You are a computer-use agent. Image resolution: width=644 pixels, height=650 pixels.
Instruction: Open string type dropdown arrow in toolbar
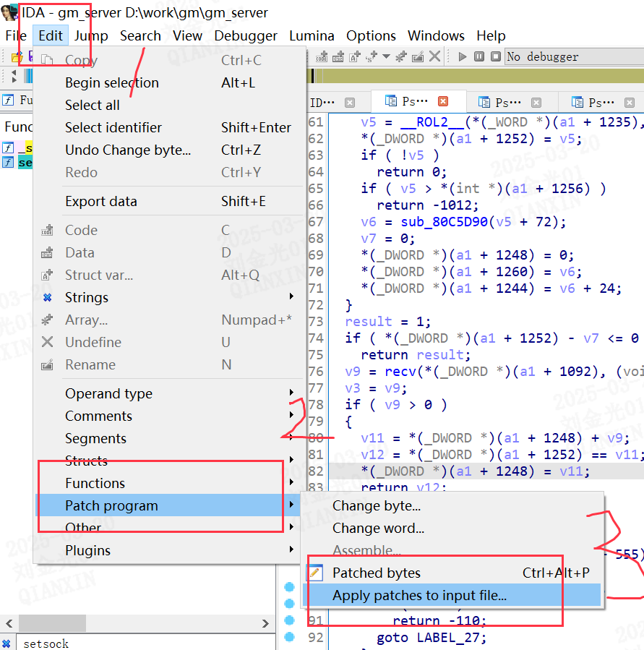coord(386,57)
